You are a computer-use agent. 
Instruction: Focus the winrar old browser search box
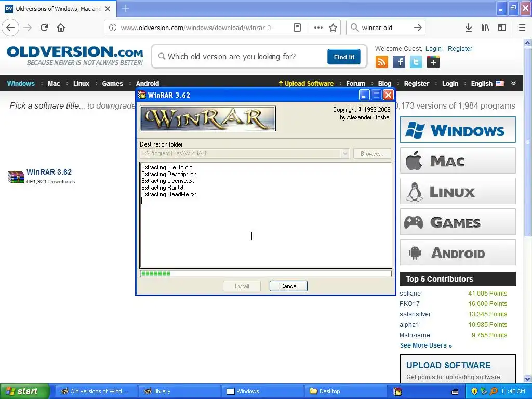[385, 28]
